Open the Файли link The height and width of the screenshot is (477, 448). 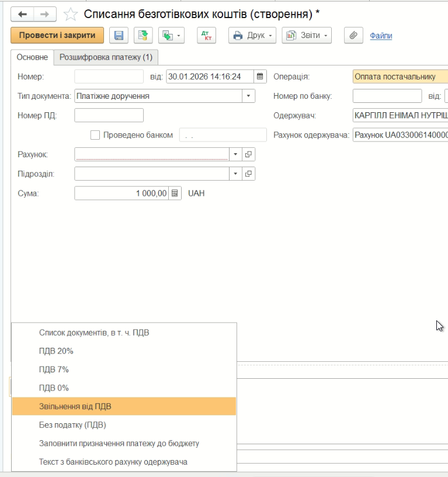tap(381, 36)
